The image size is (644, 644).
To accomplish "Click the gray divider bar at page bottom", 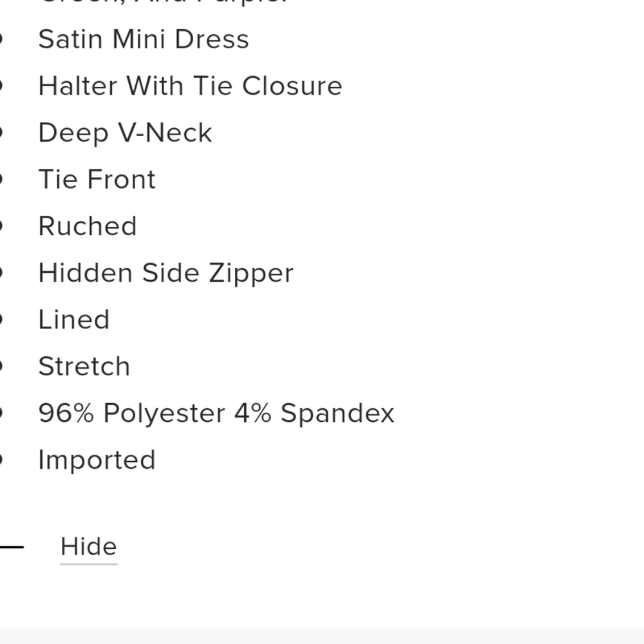I will [322, 636].
